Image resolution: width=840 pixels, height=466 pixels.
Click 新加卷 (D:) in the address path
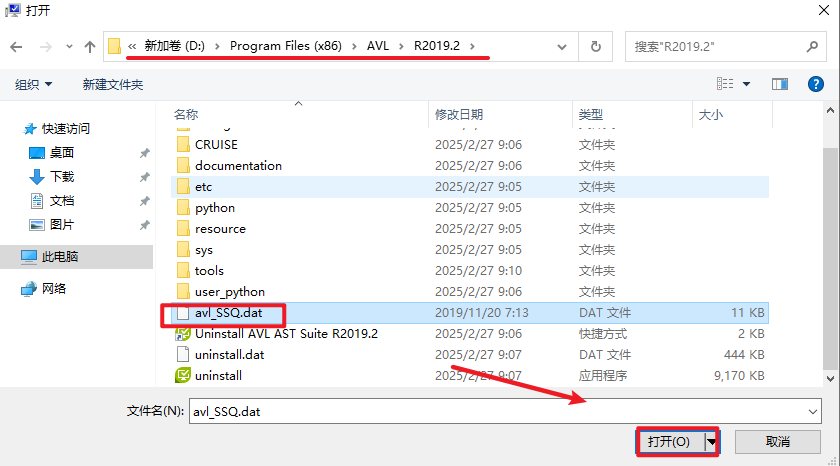click(x=175, y=46)
